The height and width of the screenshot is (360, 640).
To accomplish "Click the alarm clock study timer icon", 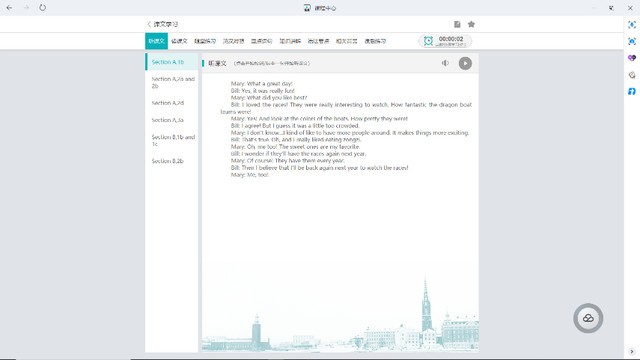I will [428, 41].
